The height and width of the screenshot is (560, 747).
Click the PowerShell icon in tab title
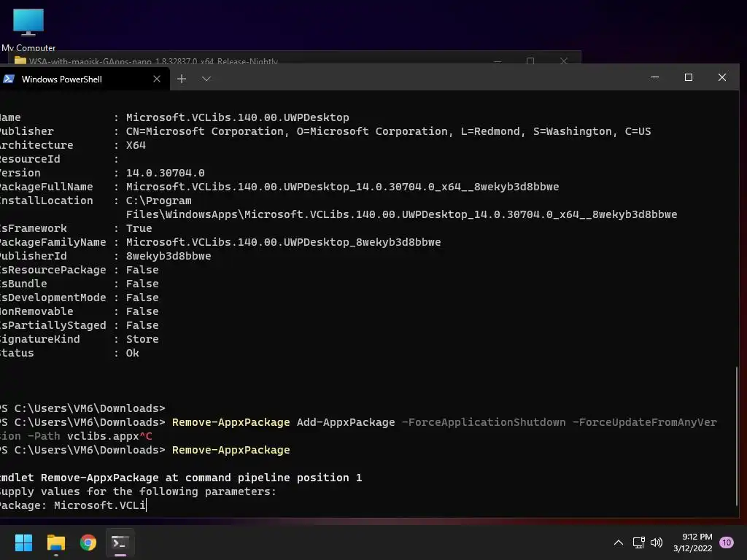point(8,79)
